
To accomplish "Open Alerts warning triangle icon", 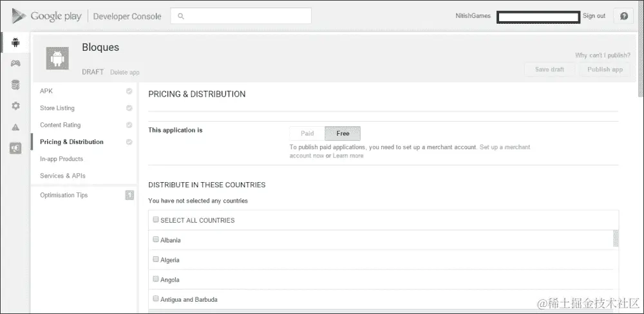I will 15,127.
